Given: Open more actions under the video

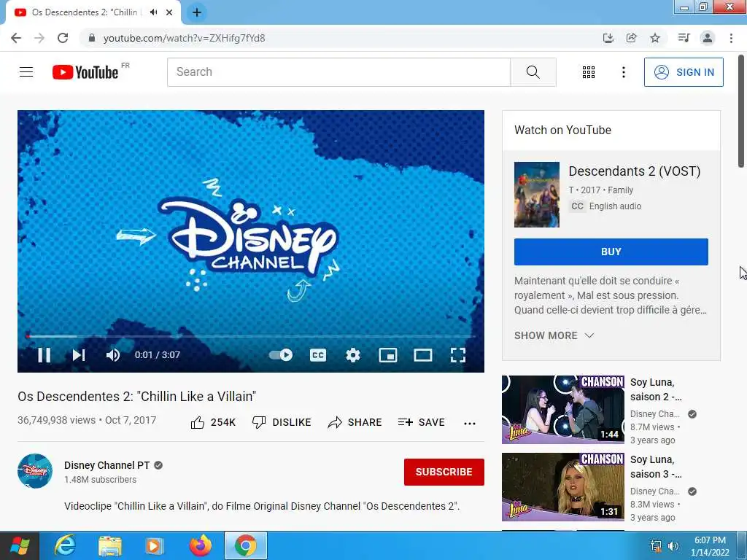Looking at the screenshot, I should pyautogui.click(x=470, y=424).
